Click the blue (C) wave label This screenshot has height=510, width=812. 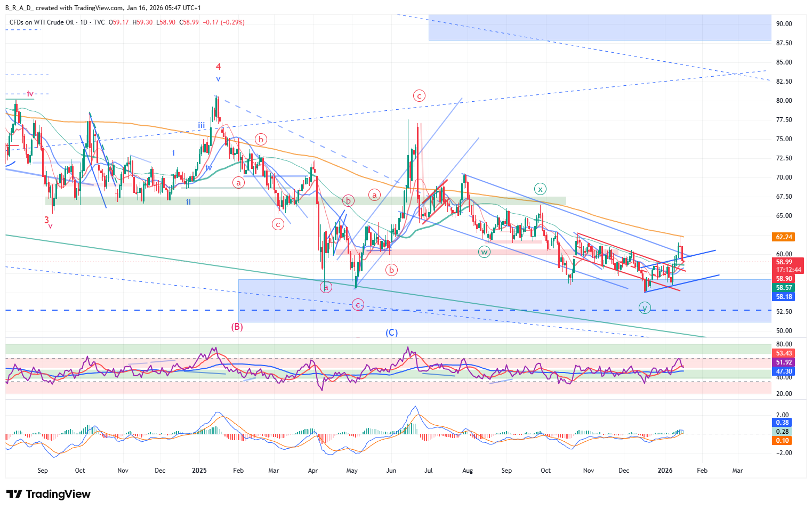[x=391, y=333]
